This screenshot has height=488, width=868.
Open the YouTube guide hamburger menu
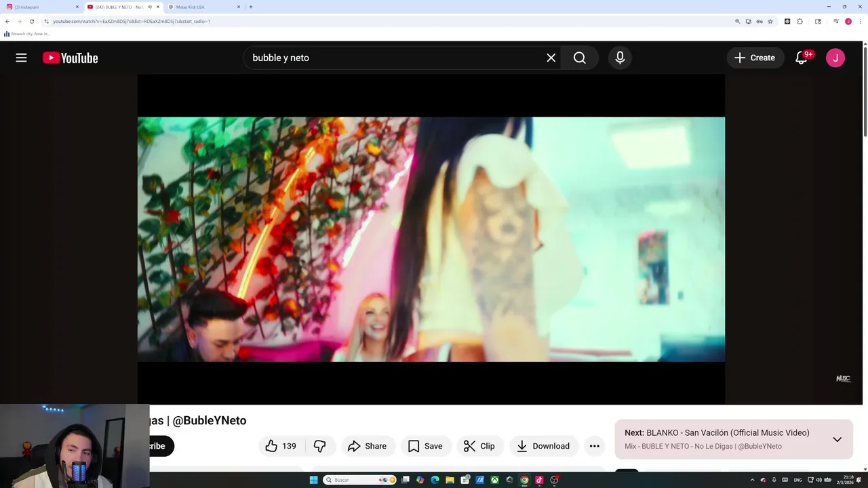tap(21, 58)
